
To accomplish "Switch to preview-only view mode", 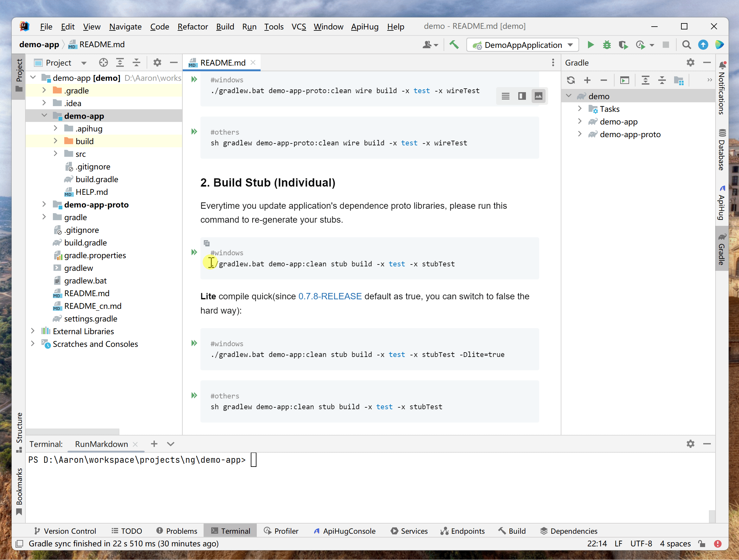I will pos(539,96).
